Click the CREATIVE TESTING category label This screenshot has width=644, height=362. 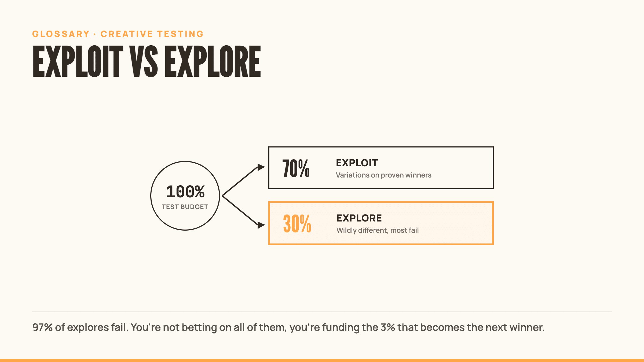click(x=152, y=34)
